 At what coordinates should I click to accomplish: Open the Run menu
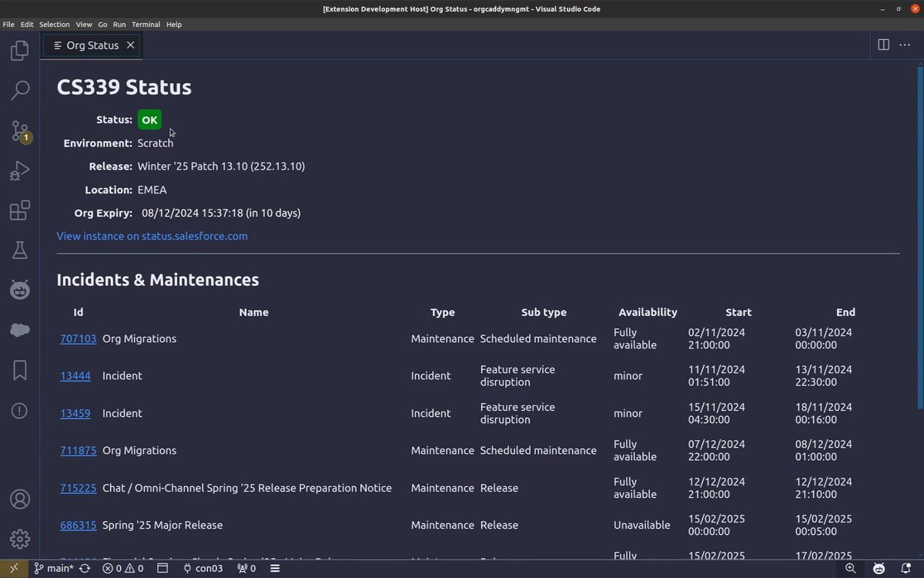point(119,25)
